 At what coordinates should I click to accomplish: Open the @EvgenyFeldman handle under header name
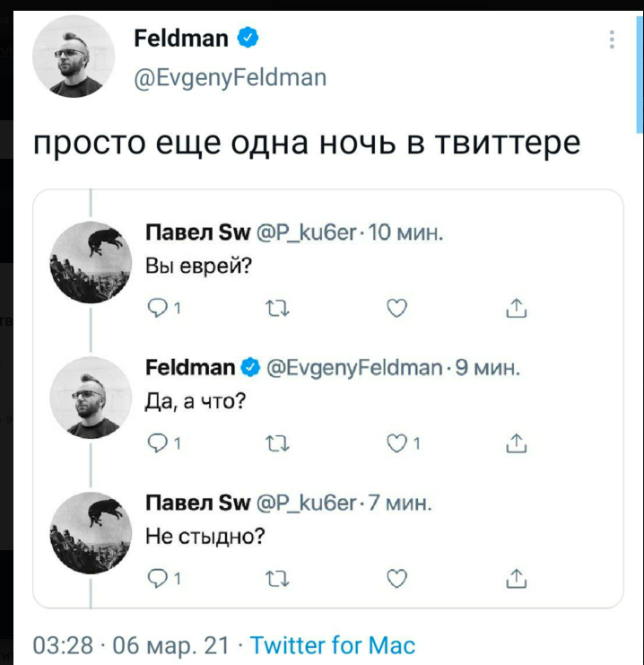230,77
